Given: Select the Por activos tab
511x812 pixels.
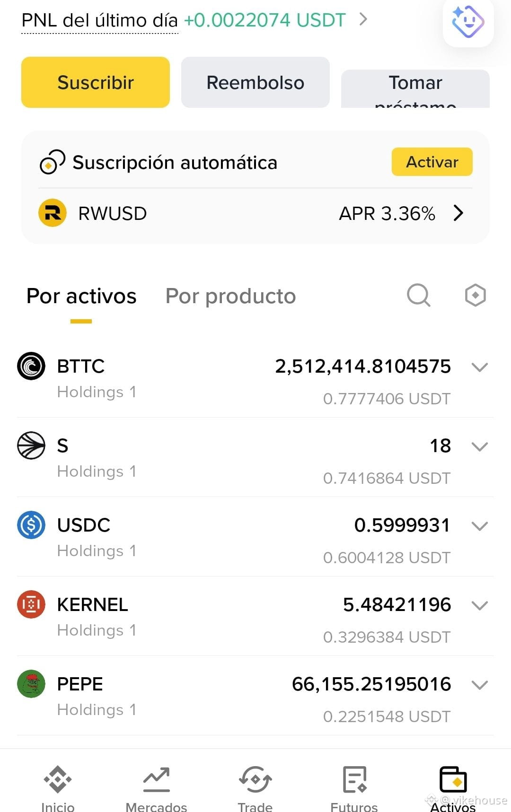Looking at the screenshot, I should (81, 296).
